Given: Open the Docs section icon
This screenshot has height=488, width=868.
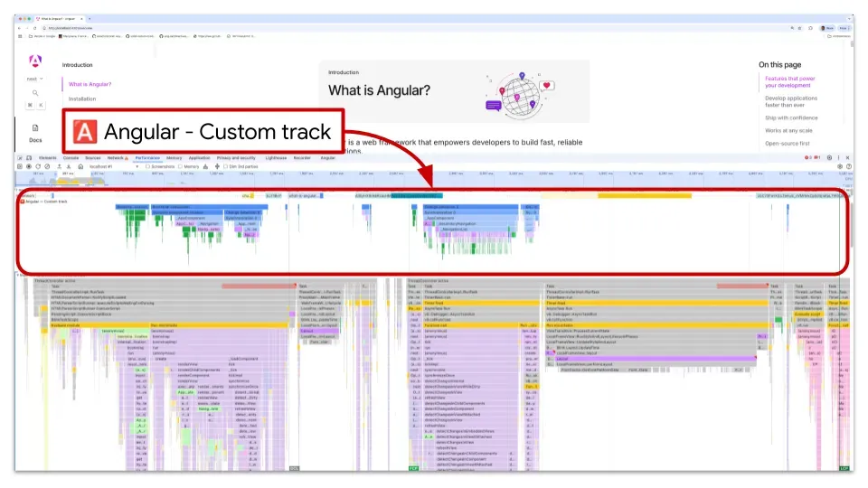Looking at the screenshot, I should point(35,128).
